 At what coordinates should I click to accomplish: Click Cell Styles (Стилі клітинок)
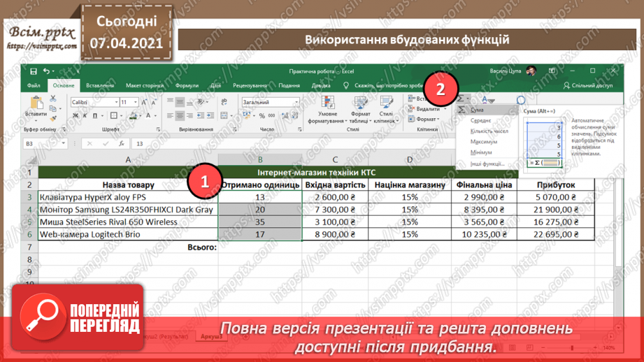click(x=386, y=110)
